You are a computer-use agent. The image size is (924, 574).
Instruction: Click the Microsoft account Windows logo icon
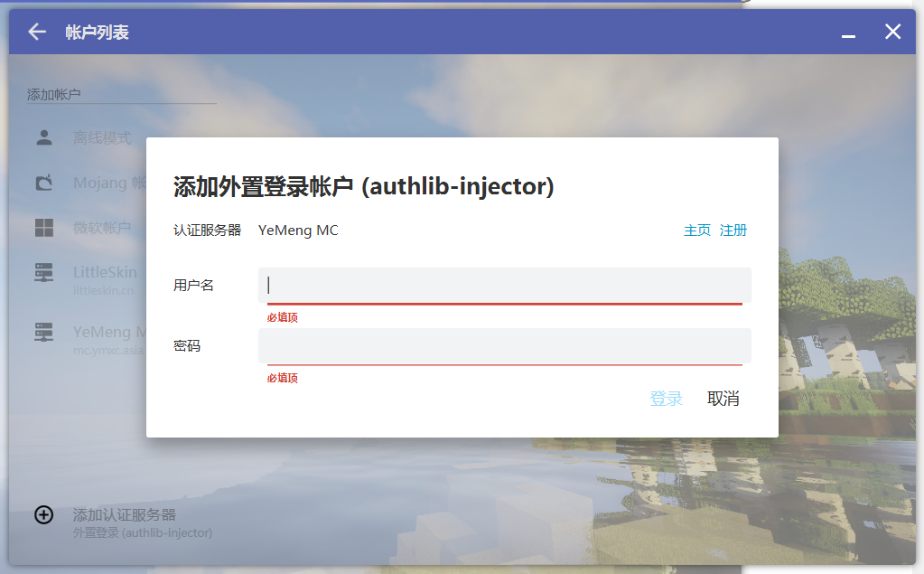click(43, 228)
